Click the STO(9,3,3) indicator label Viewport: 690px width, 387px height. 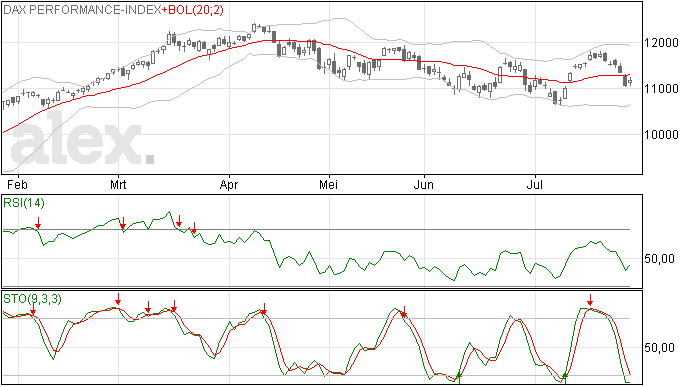pyautogui.click(x=33, y=299)
